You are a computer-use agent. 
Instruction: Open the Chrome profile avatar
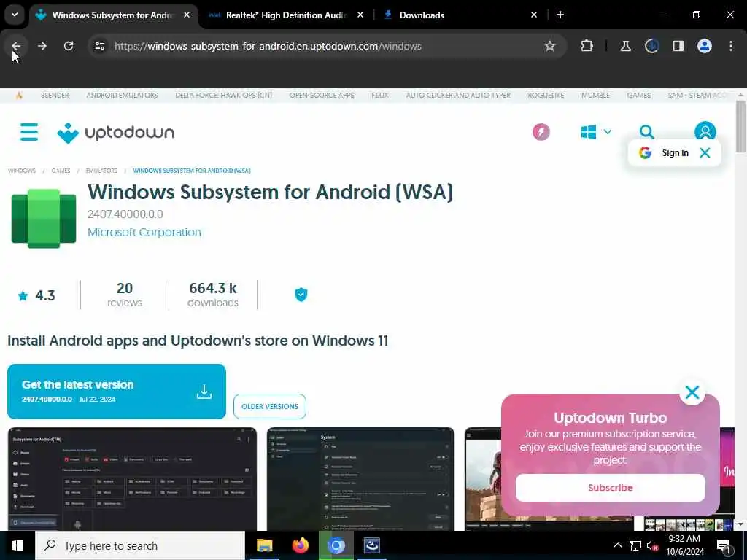pos(704,46)
